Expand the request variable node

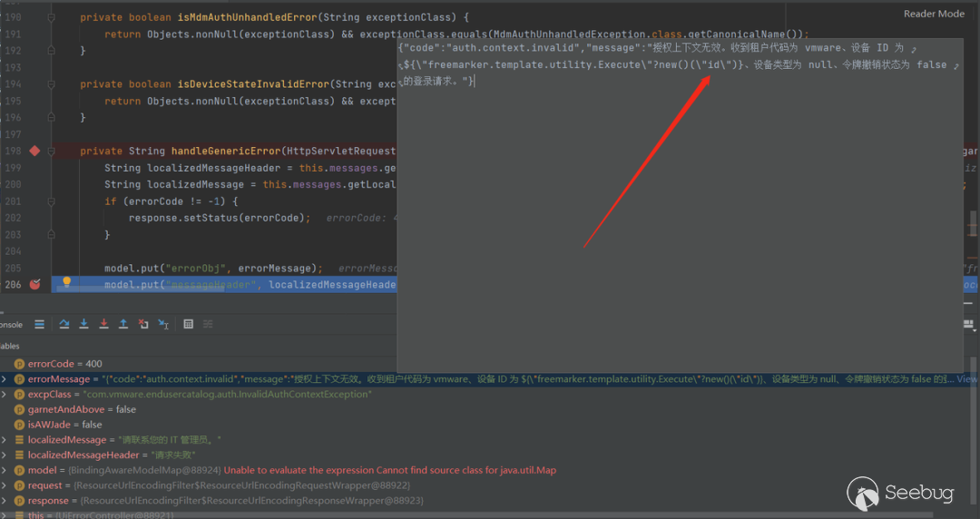[5, 485]
